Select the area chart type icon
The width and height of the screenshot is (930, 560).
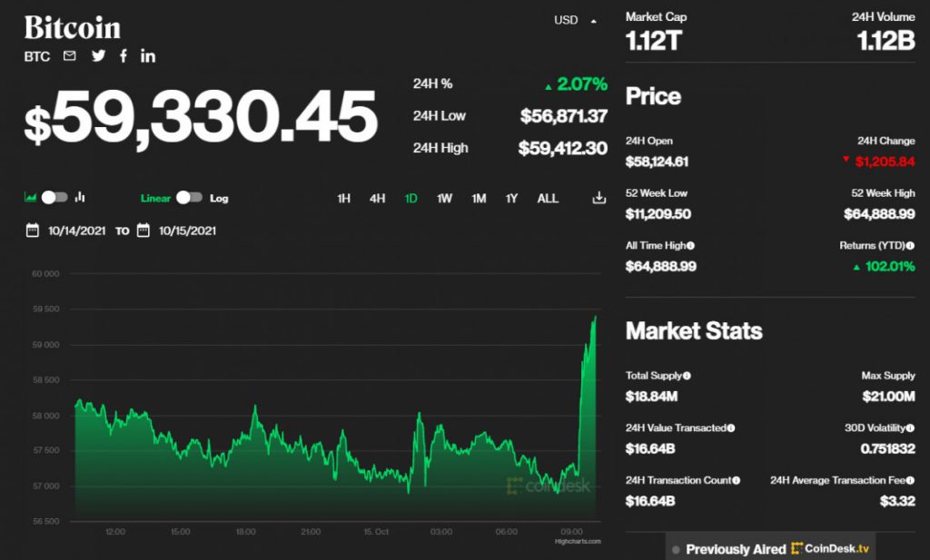click(30, 197)
